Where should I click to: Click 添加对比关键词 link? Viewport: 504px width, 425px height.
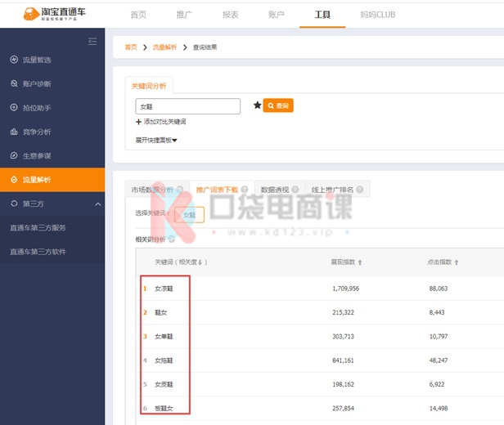165,122
